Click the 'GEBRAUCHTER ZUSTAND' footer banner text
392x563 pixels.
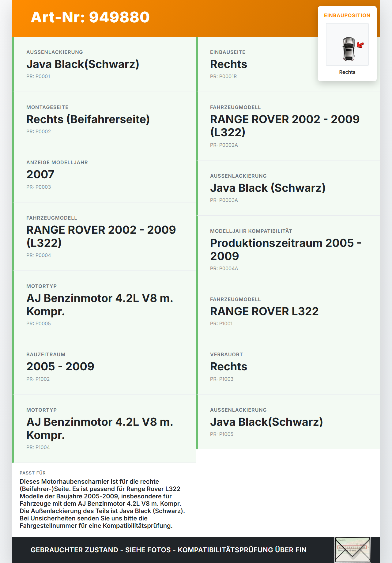click(168, 550)
